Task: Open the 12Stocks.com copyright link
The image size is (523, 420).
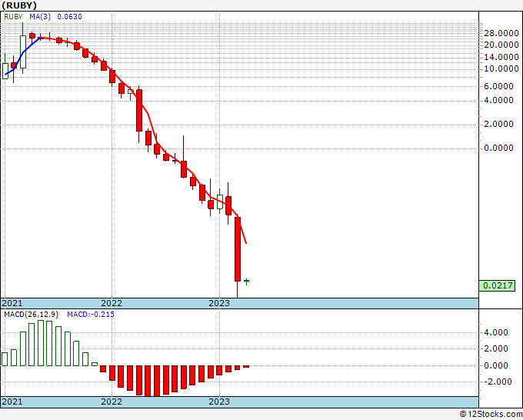Action: pyautogui.click(x=491, y=415)
